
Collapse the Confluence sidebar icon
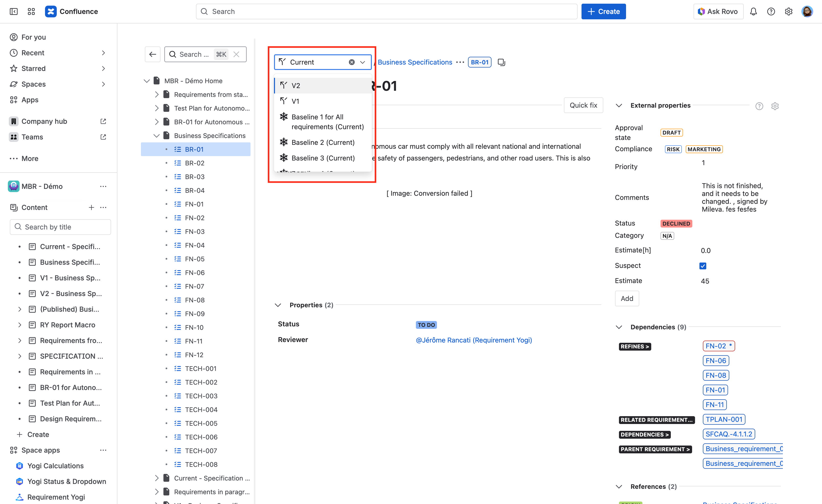14,12
